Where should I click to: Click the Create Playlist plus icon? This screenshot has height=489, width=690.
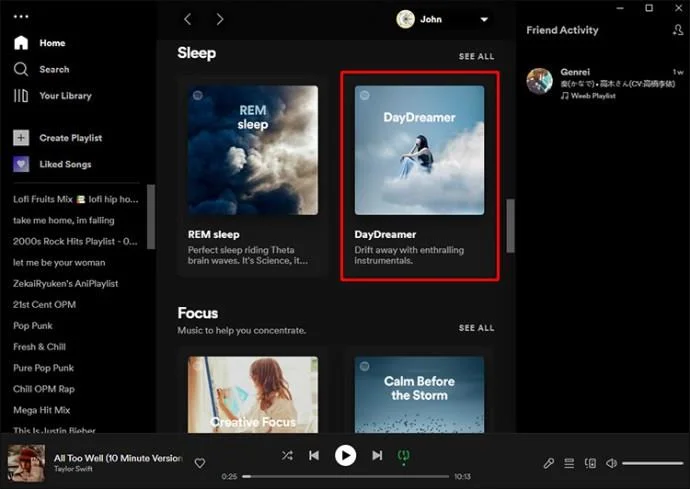pyautogui.click(x=21, y=138)
